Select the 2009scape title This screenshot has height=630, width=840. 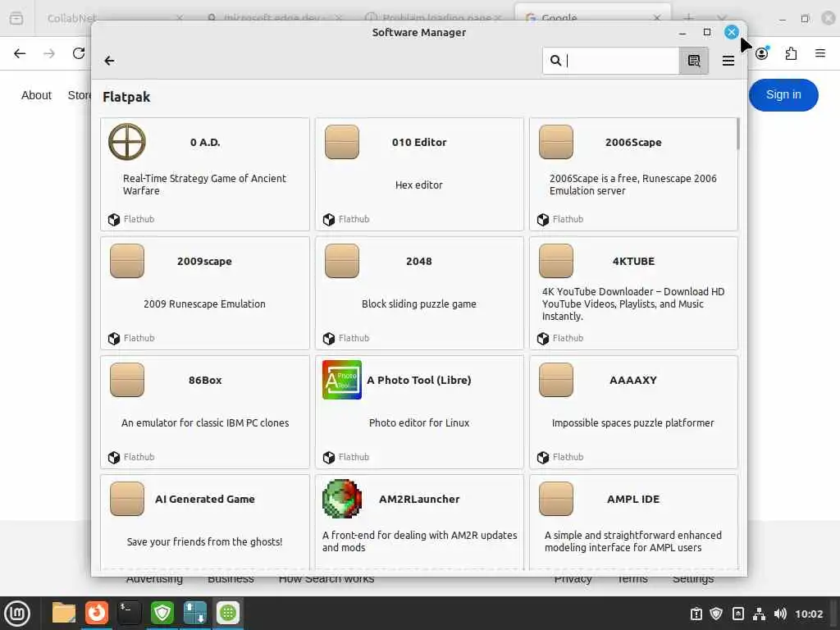point(204,262)
